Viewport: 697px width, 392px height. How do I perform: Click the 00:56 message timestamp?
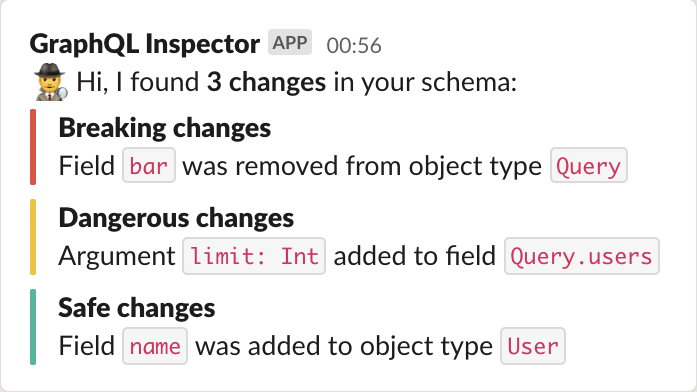[354, 45]
